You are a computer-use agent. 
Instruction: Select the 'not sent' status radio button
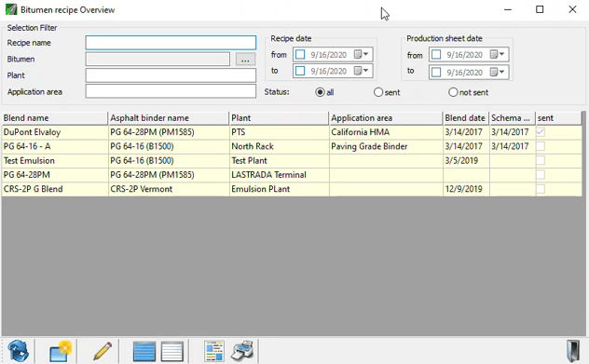[453, 92]
